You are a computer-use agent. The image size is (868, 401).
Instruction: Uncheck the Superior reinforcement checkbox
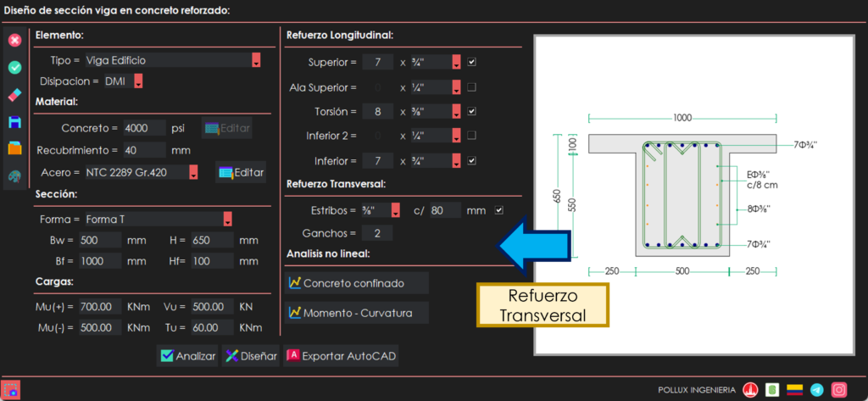472,62
